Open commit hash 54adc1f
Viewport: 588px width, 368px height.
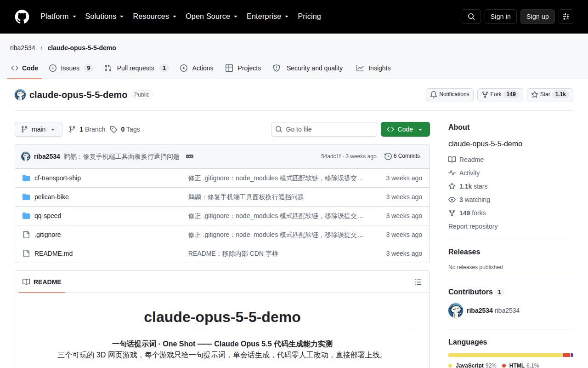(x=331, y=156)
